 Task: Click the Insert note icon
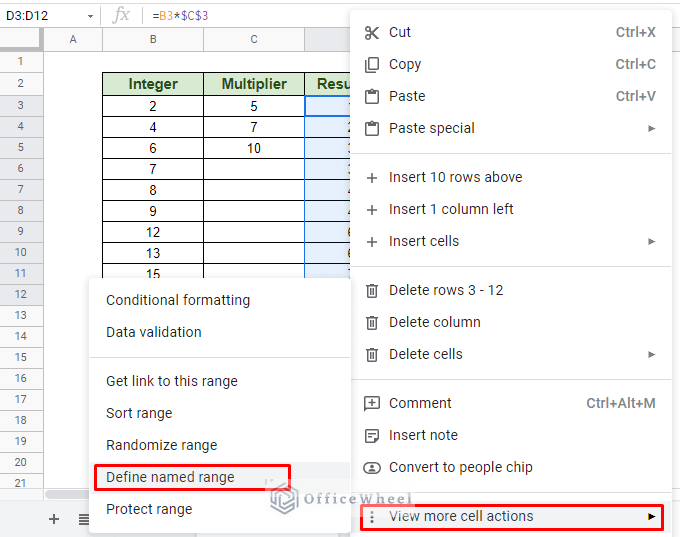pyautogui.click(x=372, y=435)
